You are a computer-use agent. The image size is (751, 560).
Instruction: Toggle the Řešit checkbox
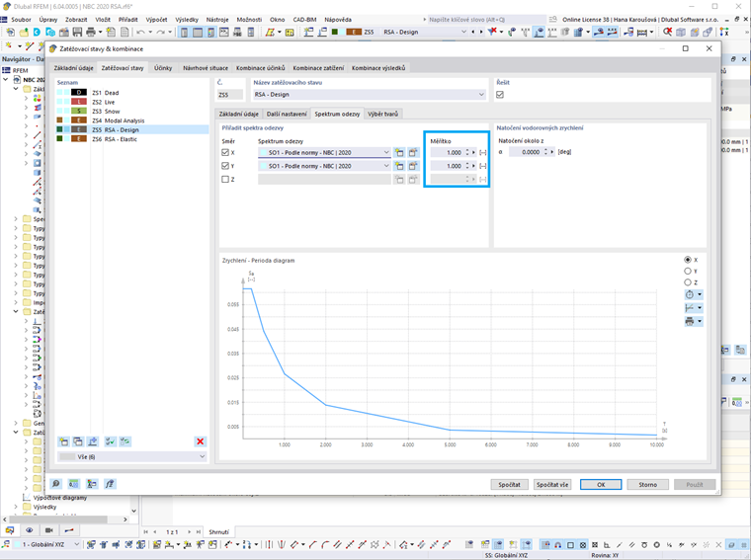click(500, 95)
